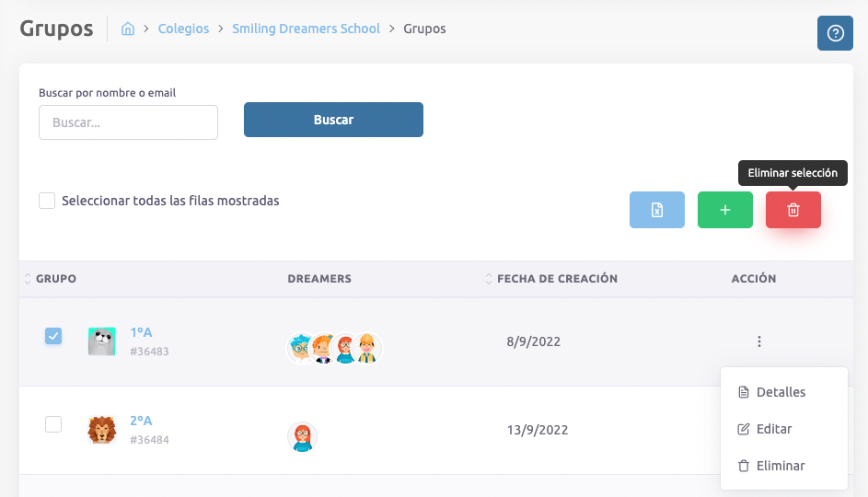Viewport: 868px width, 497px height.
Task: Click the home icon in breadcrumb
Action: (128, 29)
